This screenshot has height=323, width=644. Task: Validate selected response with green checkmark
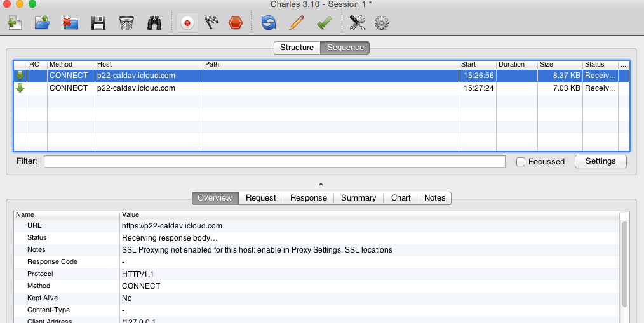[x=325, y=23]
